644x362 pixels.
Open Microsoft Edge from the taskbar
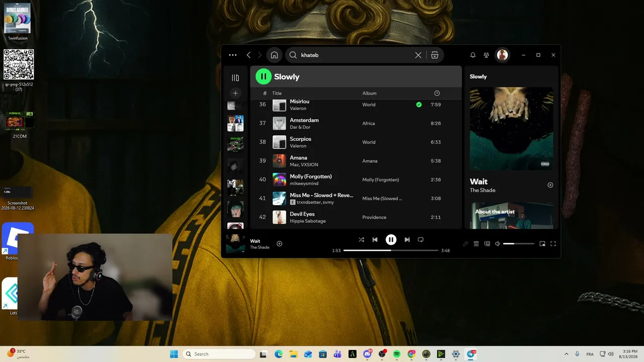(x=279, y=354)
